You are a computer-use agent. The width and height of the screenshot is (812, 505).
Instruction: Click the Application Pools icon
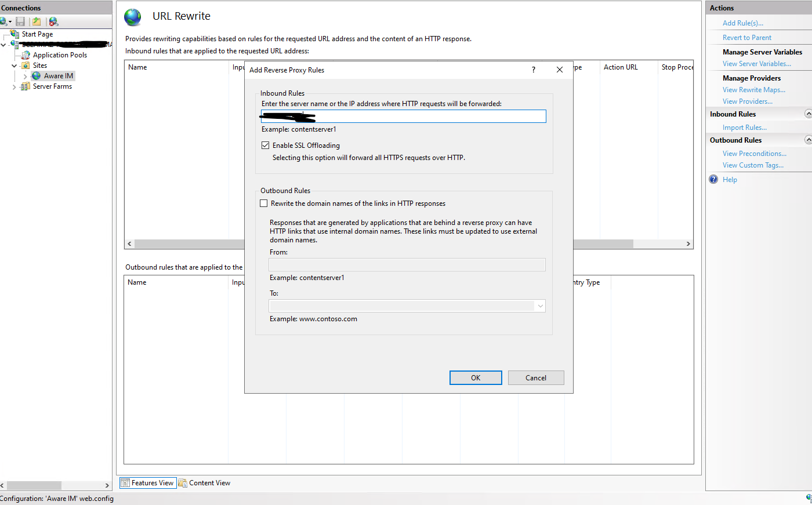pos(26,55)
